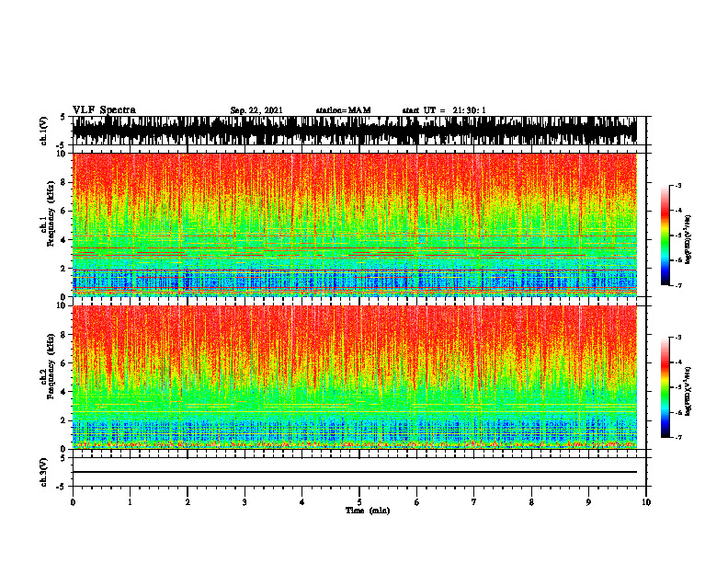Click tick label 1 on the Time axis
728x563 pixels.
point(130,502)
